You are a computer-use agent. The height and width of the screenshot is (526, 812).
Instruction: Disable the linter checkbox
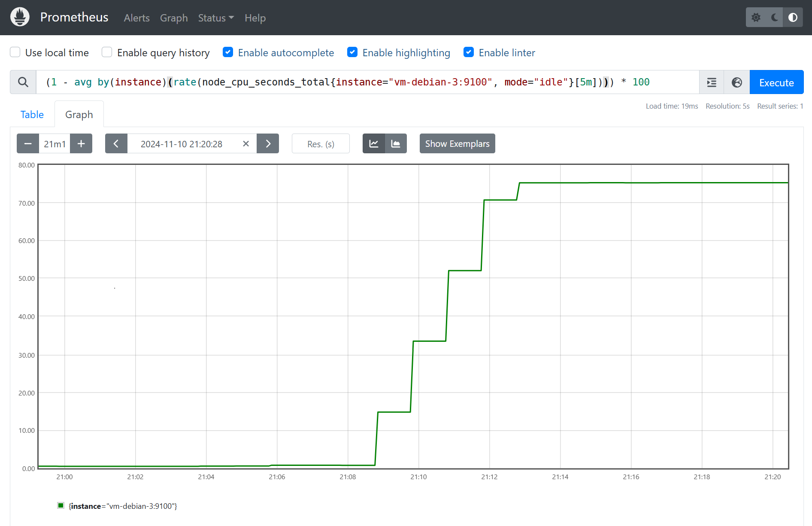(x=469, y=52)
